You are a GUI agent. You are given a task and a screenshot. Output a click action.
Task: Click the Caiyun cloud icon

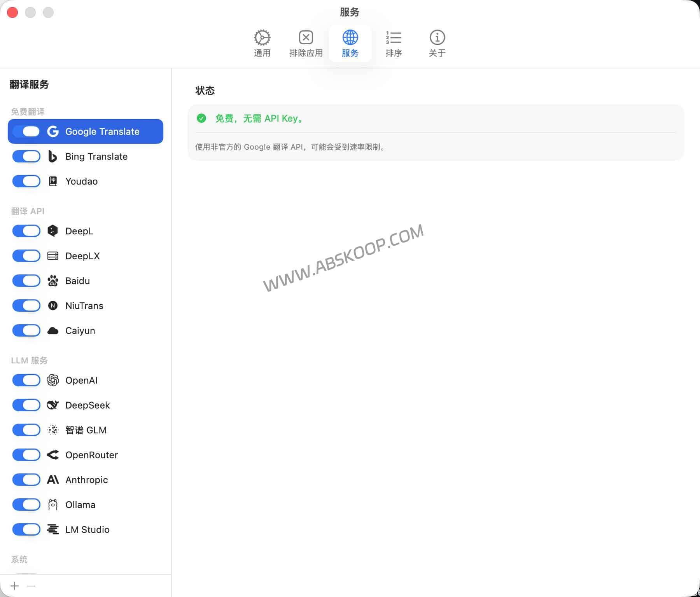[53, 330]
